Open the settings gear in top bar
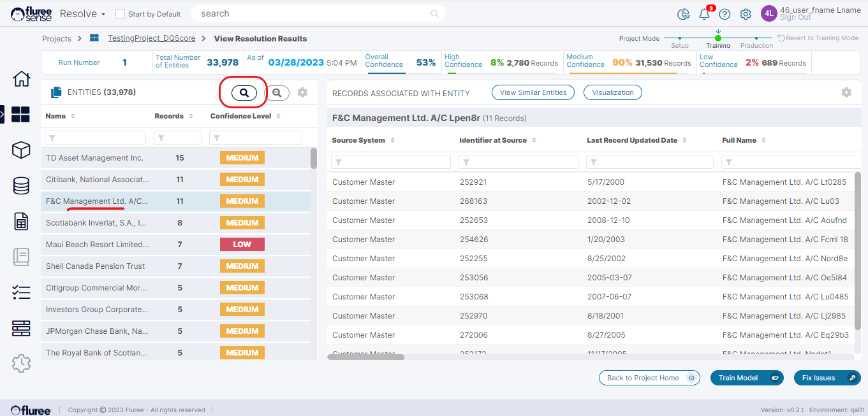The width and height of the screenshot is (868, 416). tap(745, 14)
